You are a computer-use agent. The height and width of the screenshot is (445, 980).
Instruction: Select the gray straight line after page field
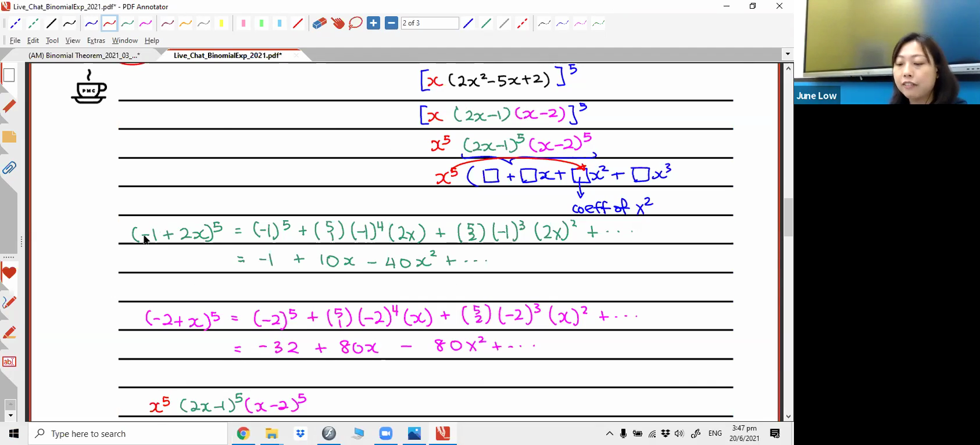pos(504,24)
